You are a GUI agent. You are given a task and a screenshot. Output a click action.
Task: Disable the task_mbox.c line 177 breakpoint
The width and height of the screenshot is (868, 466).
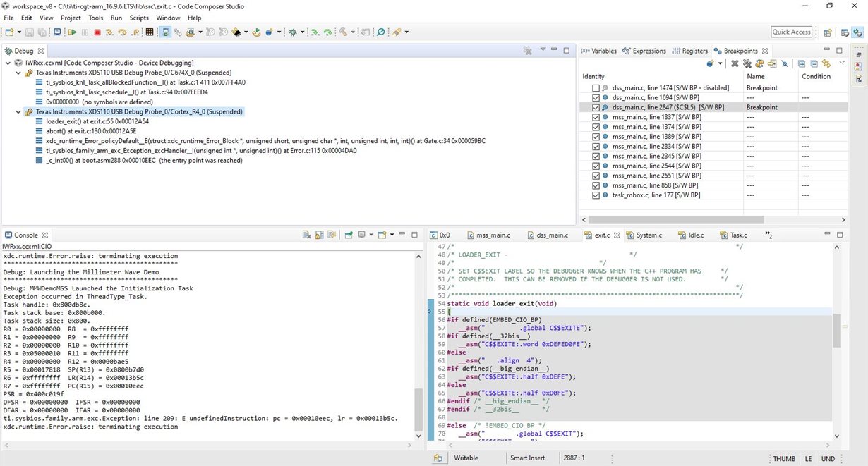point(596,195)
